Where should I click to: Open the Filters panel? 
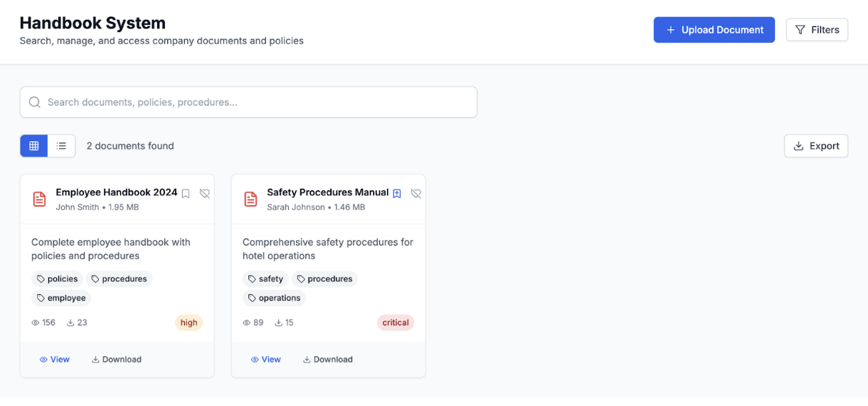817,30
